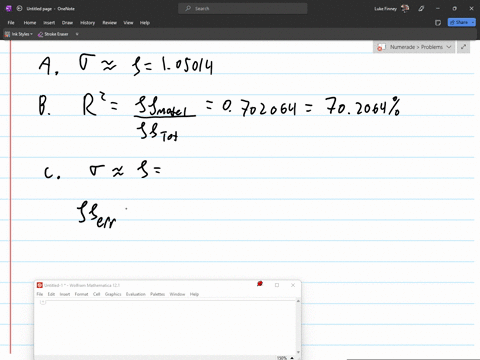This screenshot has width=480, height=360.
Task: Open Mathematica's Graphics menu
Action: [113, 294]
